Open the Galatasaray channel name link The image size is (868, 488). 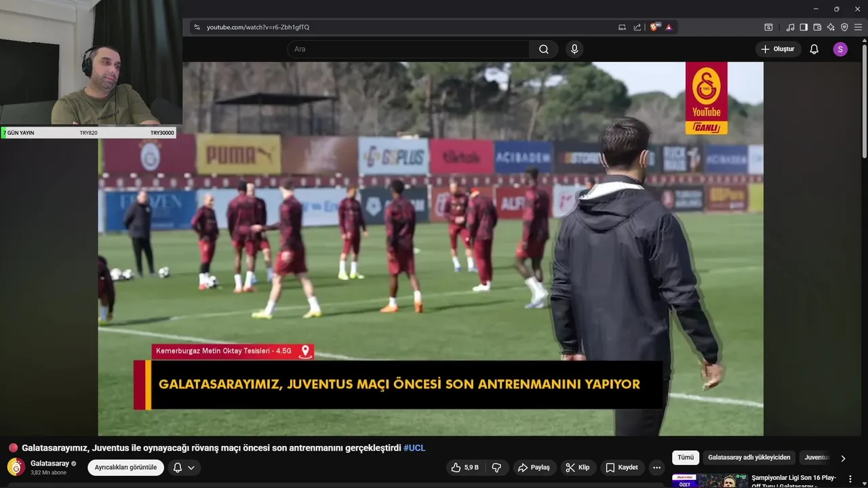pyautogui.click(x=50, y=464)
